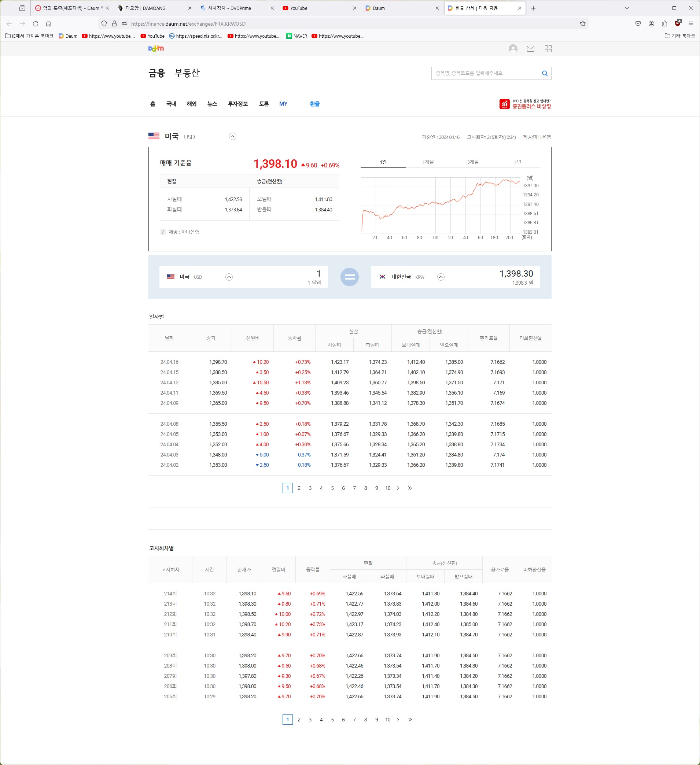This screenshot has height=765, width=700.
Task: Open the mail envelope icon
Action: pyautogui.click(x=530, y=49)
